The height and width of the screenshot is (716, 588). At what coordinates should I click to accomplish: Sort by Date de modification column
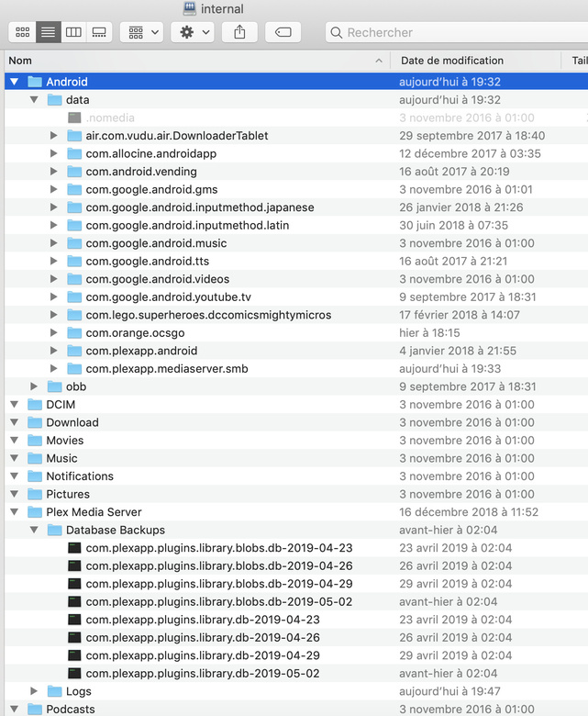(475, 61)
